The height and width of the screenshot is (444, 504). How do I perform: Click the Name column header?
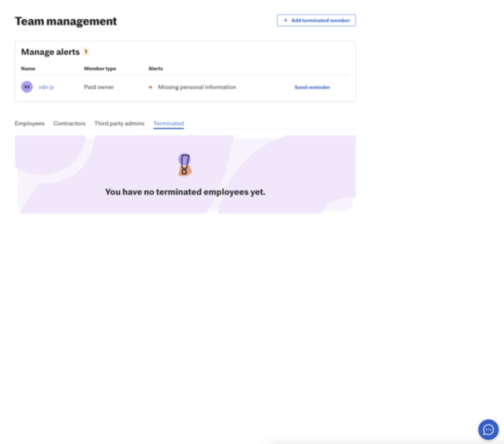28,69
